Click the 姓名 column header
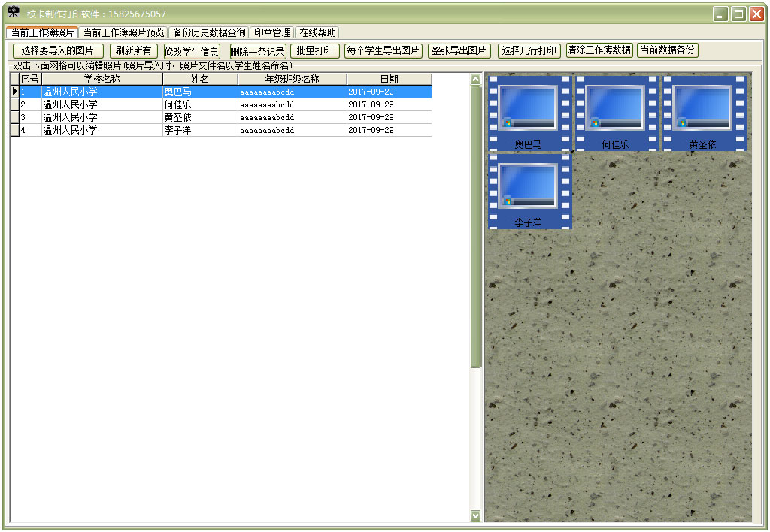The image size is (770, 532). [200, 79]
